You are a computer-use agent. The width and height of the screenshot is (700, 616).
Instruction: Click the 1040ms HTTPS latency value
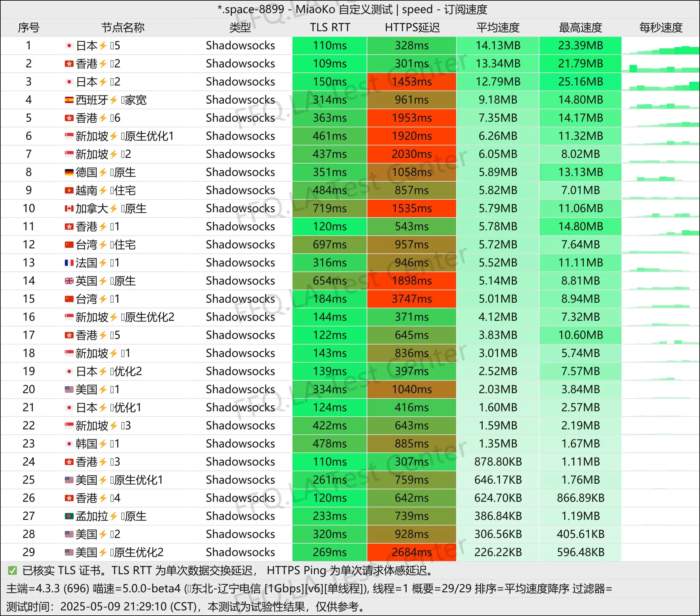(x=412, y=390)
